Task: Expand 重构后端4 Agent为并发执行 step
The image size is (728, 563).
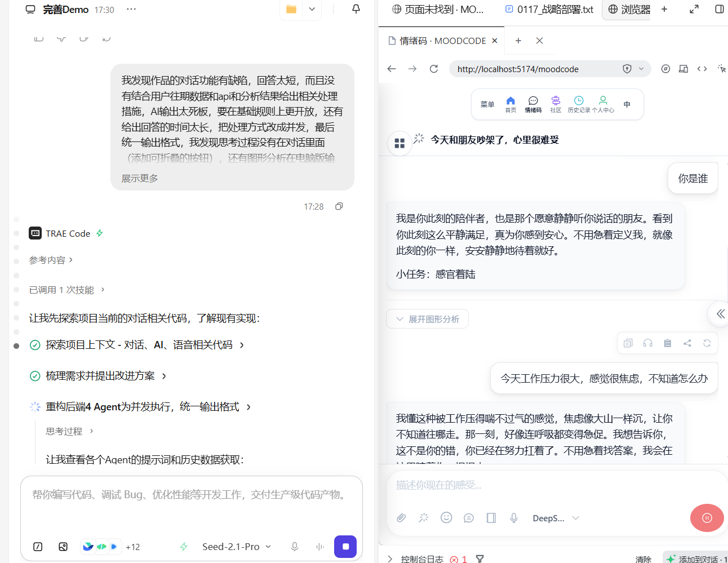Action: pyautogui.click(x=148, y=406)
